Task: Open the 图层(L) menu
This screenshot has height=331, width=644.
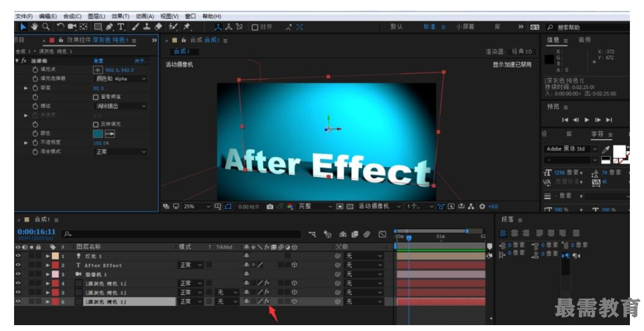Action: (97, 16)
